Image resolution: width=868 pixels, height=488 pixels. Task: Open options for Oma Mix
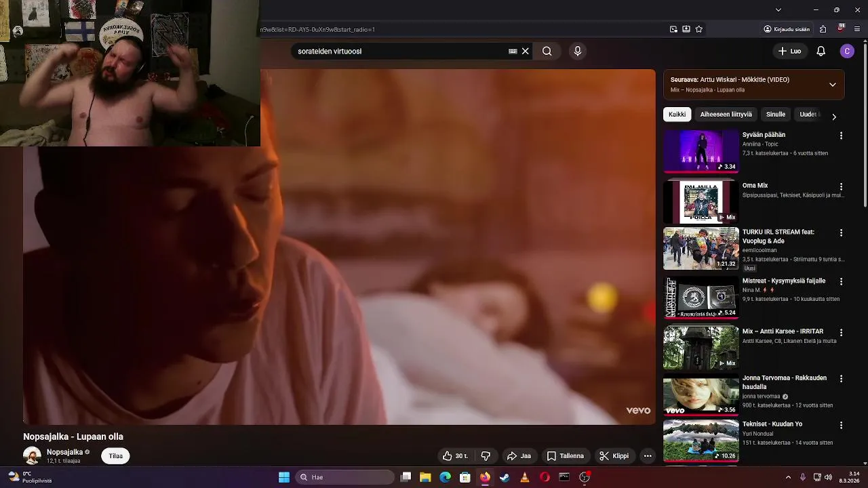[x=841, y=186]
